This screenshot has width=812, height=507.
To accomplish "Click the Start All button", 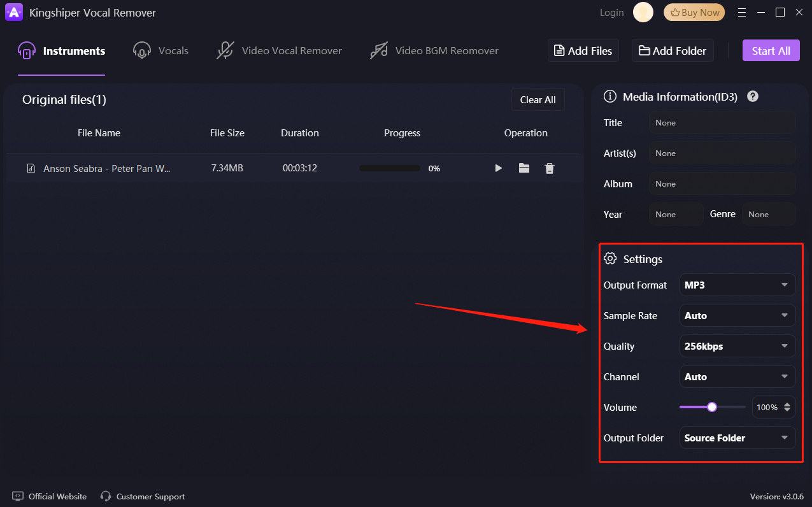I will [771, 50].
